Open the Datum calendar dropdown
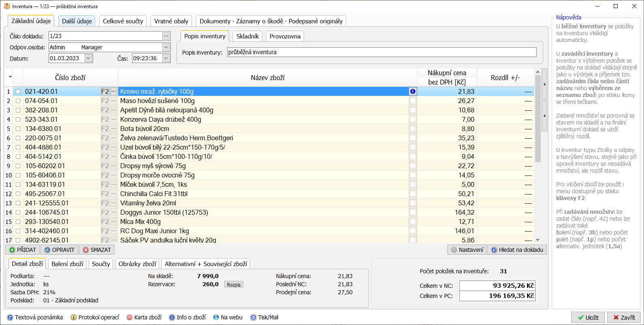The height and width of the screenshot is (325, 644). (x=89, y=58)
